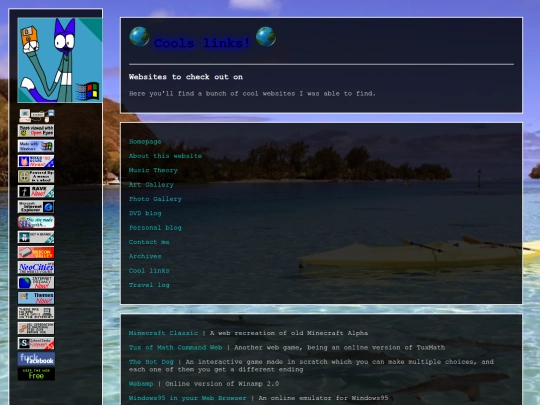540x405 pixels.
Task: Click 'A web recreation of old Minecraft Alpha'
Action: [x=289, y=333]
